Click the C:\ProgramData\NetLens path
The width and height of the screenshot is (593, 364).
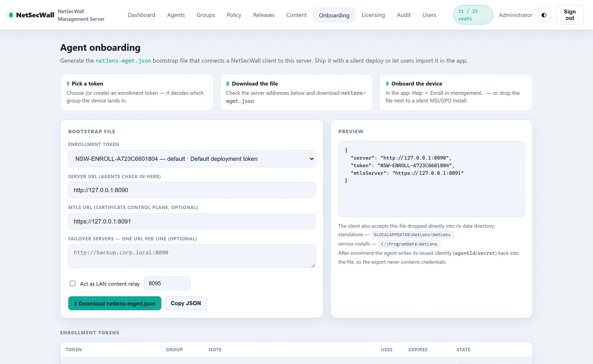coord(409,244)
